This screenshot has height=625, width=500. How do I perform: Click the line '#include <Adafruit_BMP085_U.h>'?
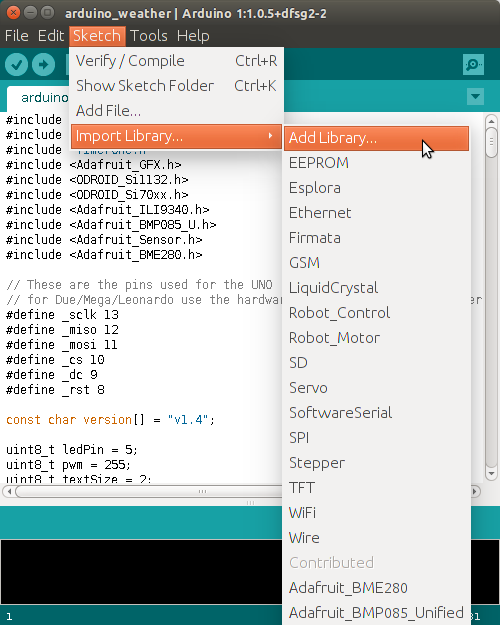coord(111,225)
